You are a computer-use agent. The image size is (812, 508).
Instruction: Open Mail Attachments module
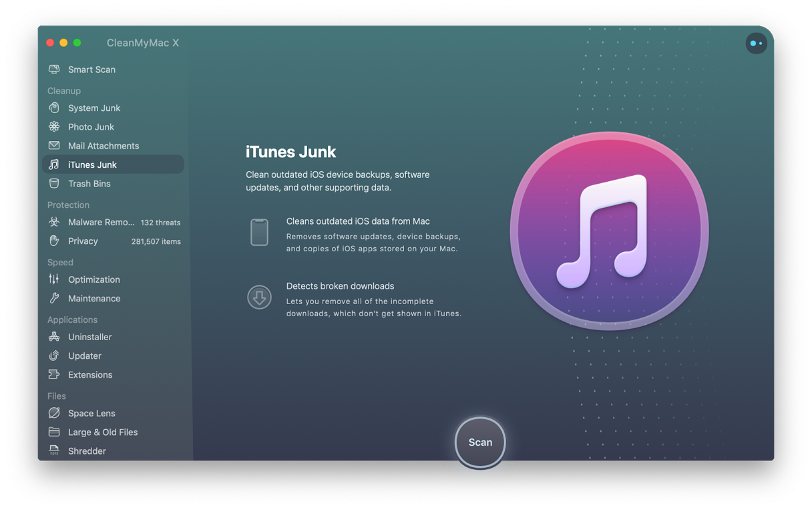click(113, 145)
